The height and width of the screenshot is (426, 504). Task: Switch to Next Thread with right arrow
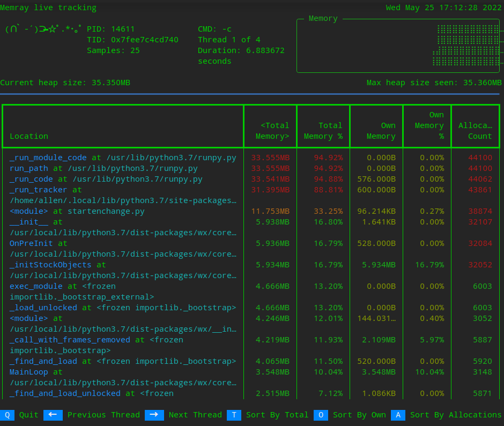pyautogui.click(x=183, y=415)
